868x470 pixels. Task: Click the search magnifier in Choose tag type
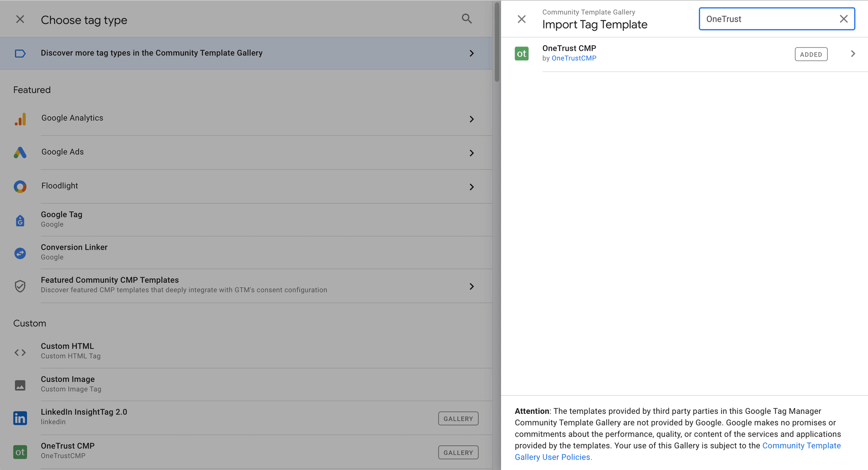(467, 19)
